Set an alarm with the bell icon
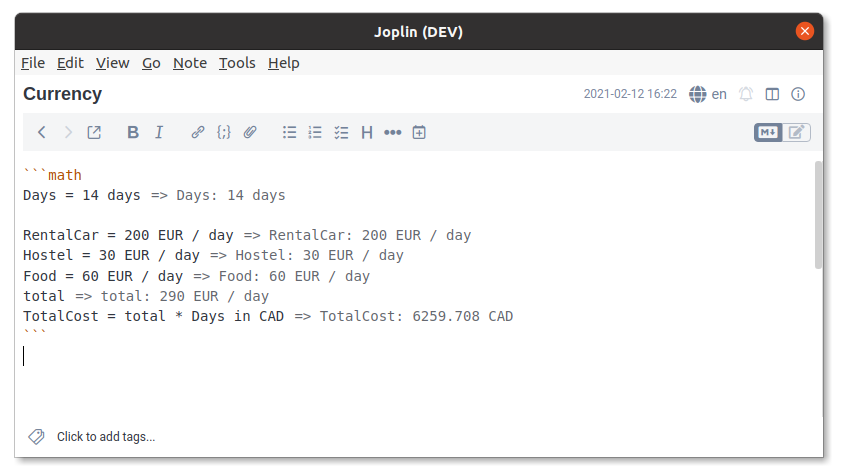The image size is (842, 476). click(x=746, y=94)
